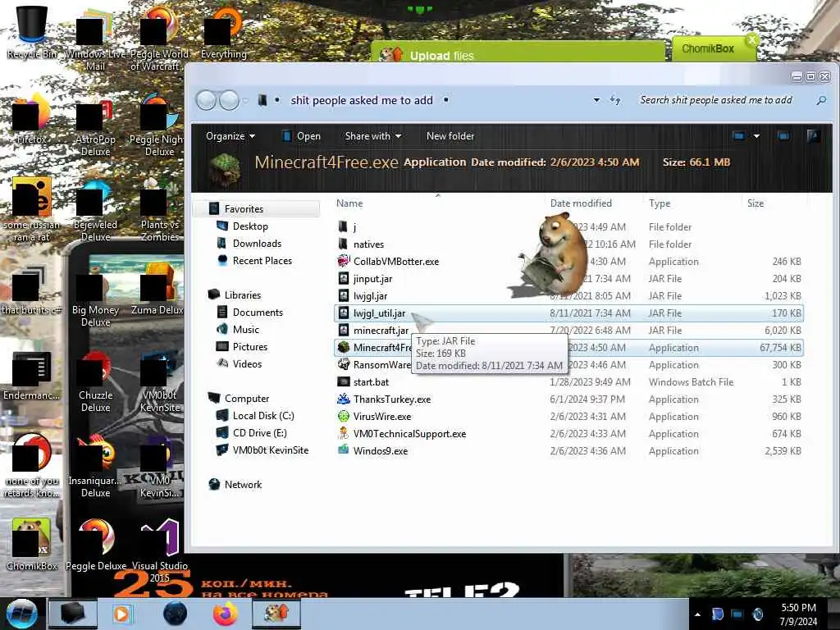Click the Explorer back navigation button

pyautogui.click(x=206, y=100)
